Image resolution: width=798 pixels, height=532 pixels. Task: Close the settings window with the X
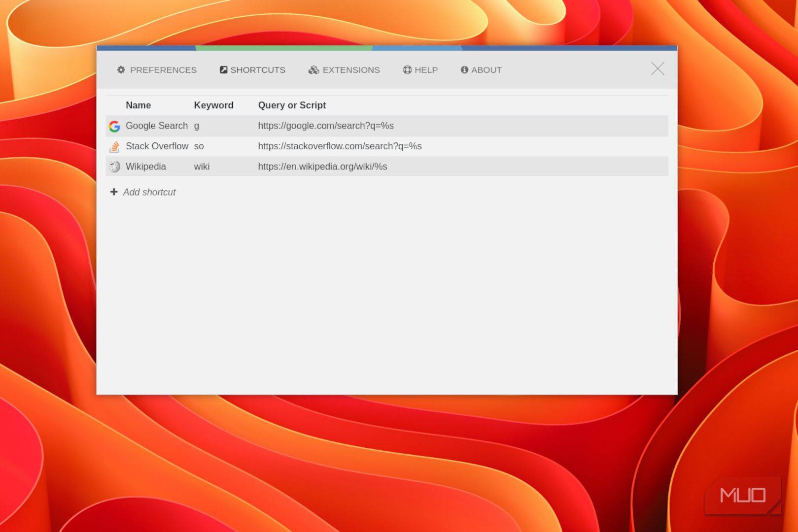658,68
